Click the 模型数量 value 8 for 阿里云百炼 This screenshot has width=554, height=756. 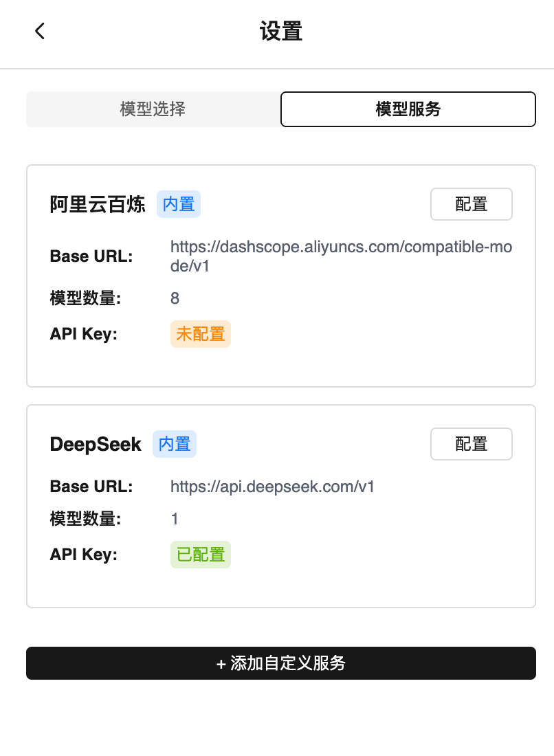pos(175,298)
